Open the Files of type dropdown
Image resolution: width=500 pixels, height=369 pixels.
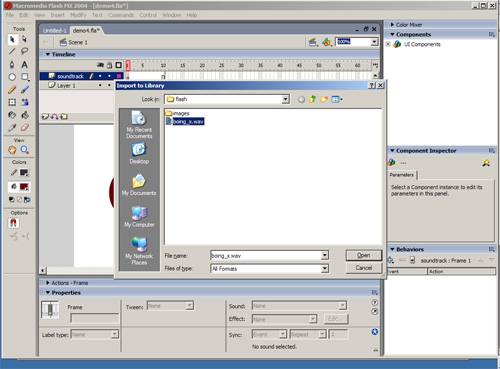(x=325, y=268)
